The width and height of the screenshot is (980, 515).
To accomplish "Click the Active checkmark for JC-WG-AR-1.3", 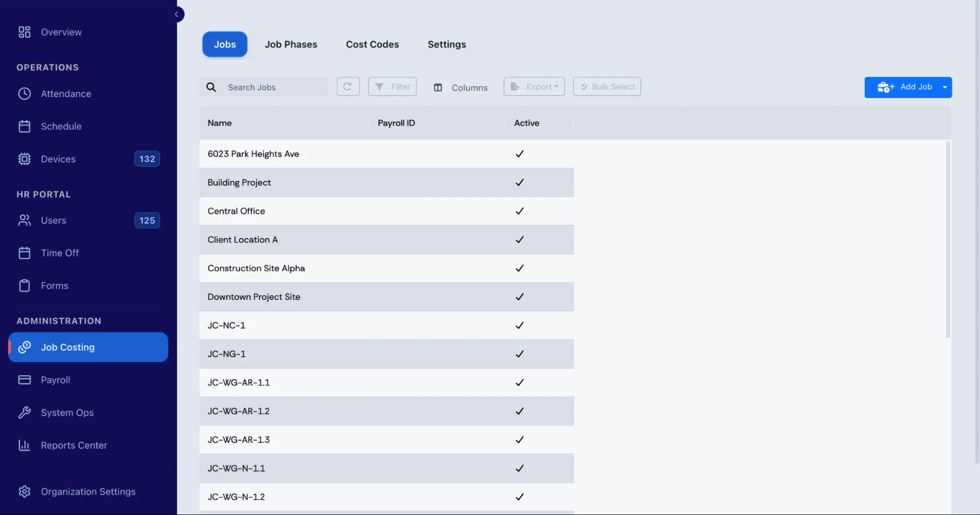I will [520, 440].
